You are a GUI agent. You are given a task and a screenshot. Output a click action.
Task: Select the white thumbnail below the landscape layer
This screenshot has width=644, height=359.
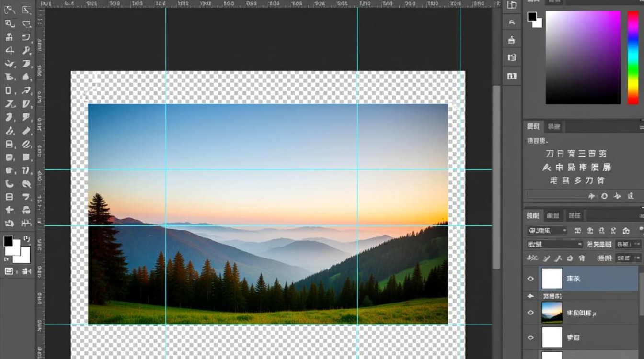552,337
